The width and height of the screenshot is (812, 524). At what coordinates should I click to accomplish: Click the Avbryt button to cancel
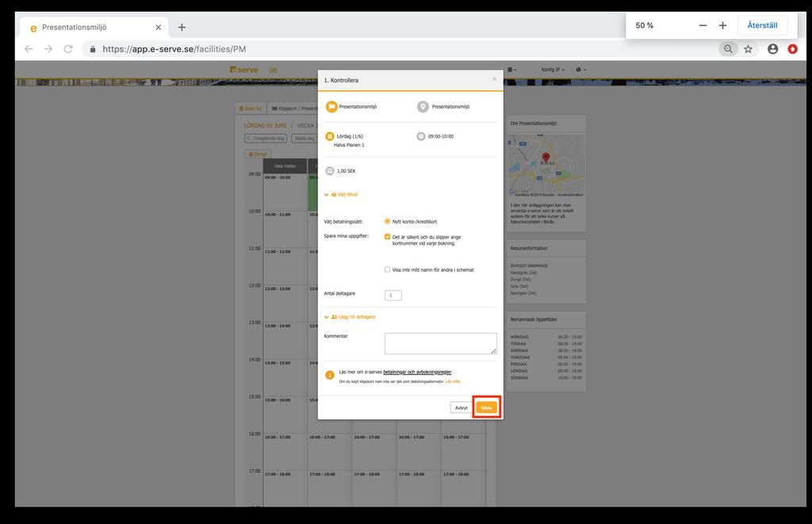(462, 408)
